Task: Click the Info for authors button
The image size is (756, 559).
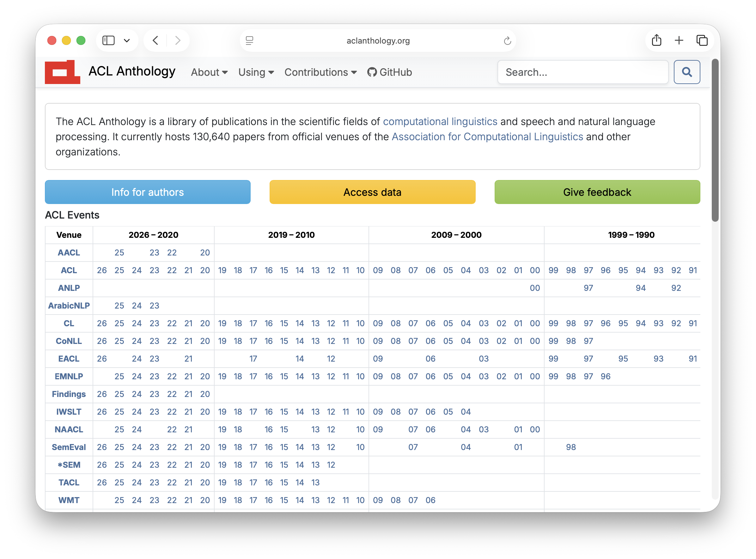Action: click(148, 192)
